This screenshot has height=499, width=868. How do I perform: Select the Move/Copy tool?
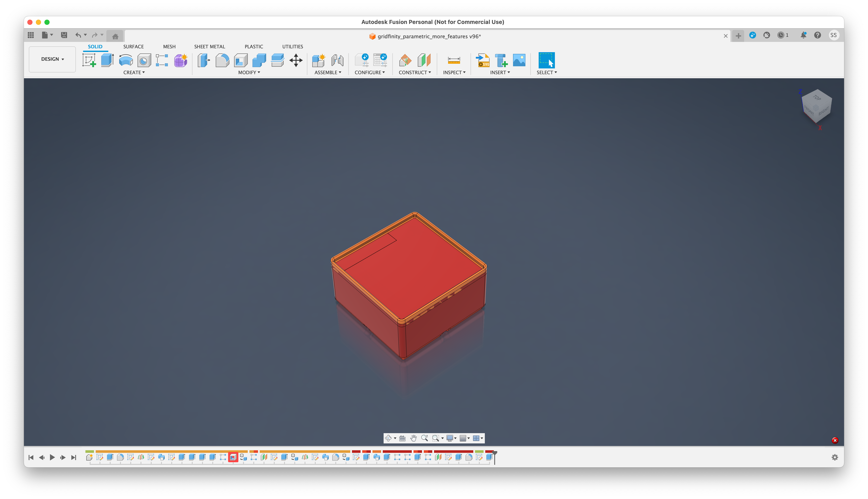tap(296, 60)
